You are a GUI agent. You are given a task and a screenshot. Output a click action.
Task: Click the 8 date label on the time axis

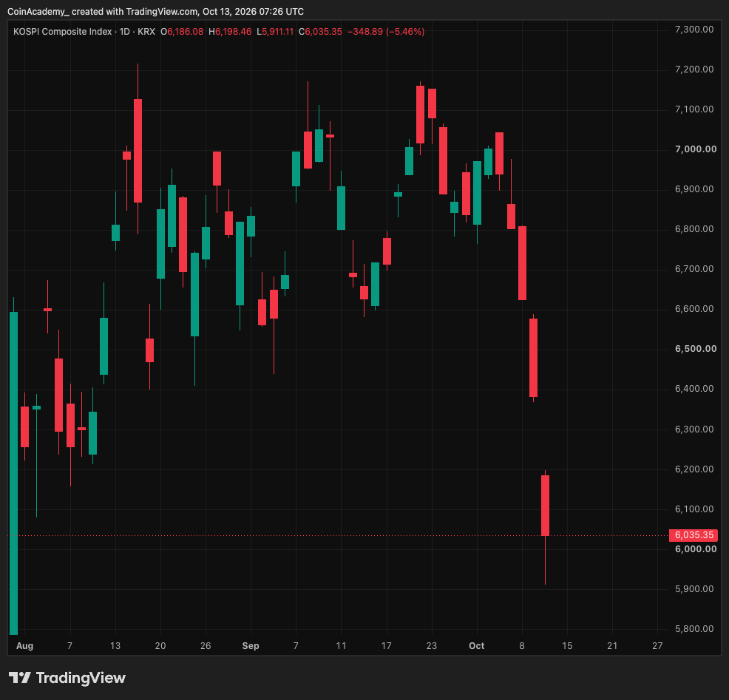coord(522,645)
